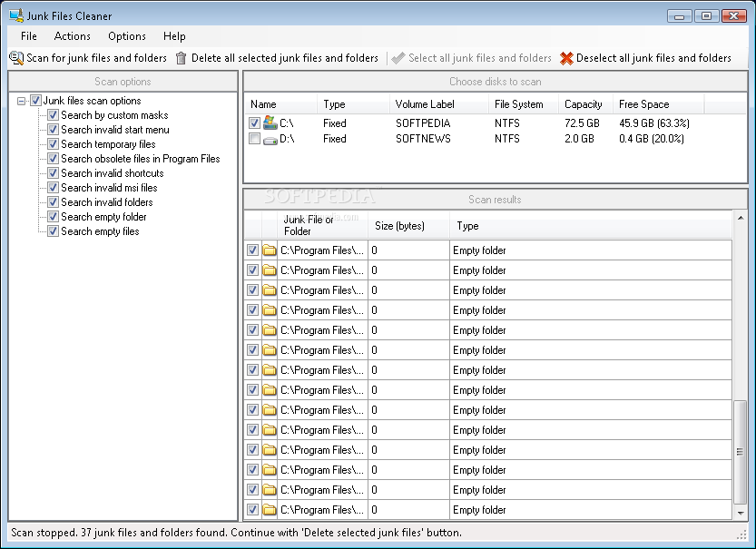Click Deselect all junk files and folders
The image size is (756, 549).
point(645,58)
